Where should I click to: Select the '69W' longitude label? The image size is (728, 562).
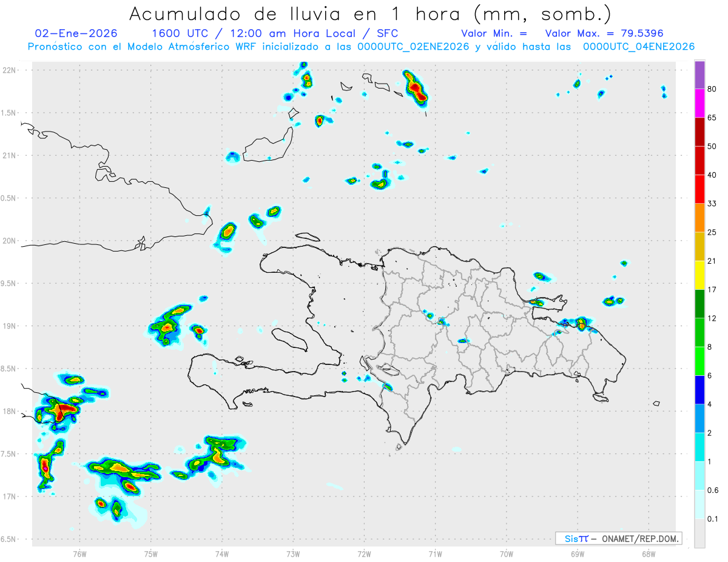[578, 554]
